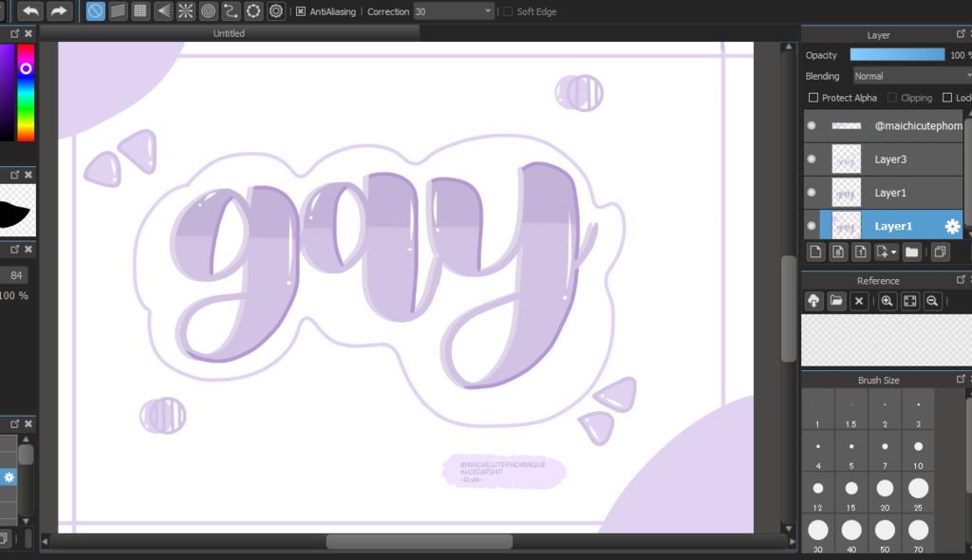The image size is (972, 560).
Task: Click the canvas vertical scrollbar thumb
Action: tap(788, 308)
